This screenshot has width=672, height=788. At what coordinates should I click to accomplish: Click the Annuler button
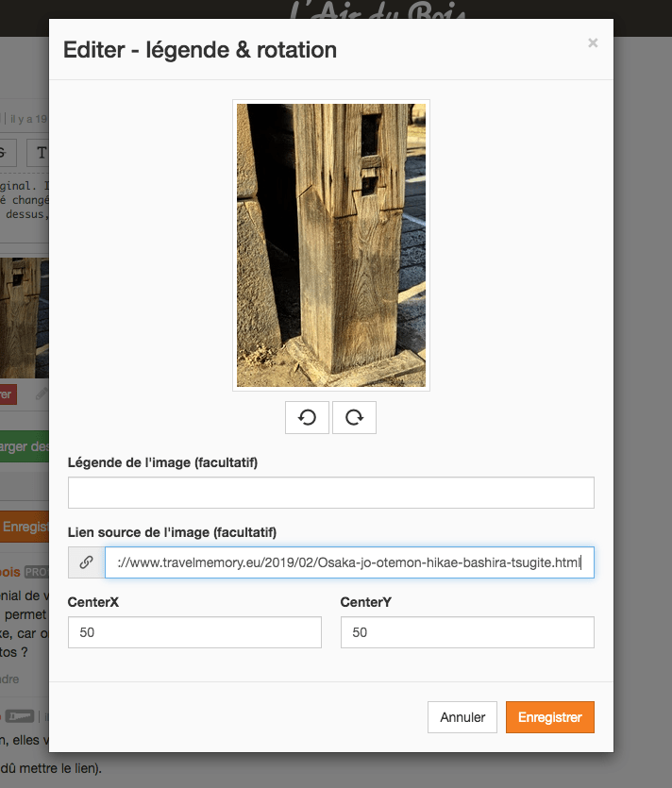click(x=462, y=717)
